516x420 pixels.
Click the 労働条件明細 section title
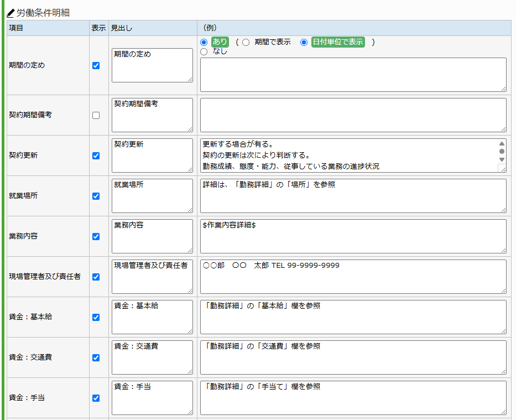tap(43, 13)
